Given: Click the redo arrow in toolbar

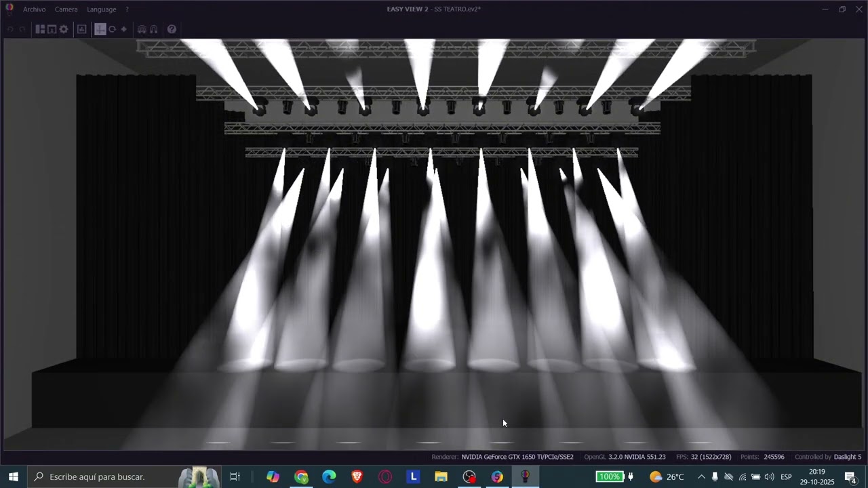Looking at the screenshot, I should (x=22, y=29).
